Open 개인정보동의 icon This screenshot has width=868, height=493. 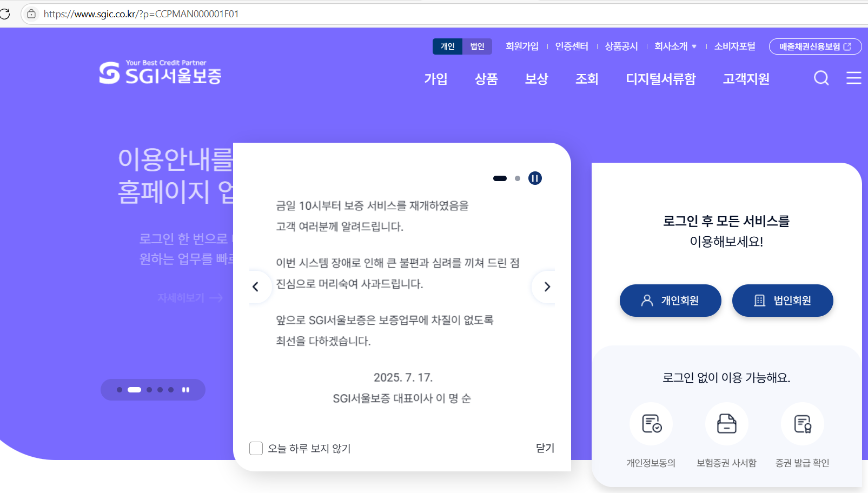click(x=651, y=424)
